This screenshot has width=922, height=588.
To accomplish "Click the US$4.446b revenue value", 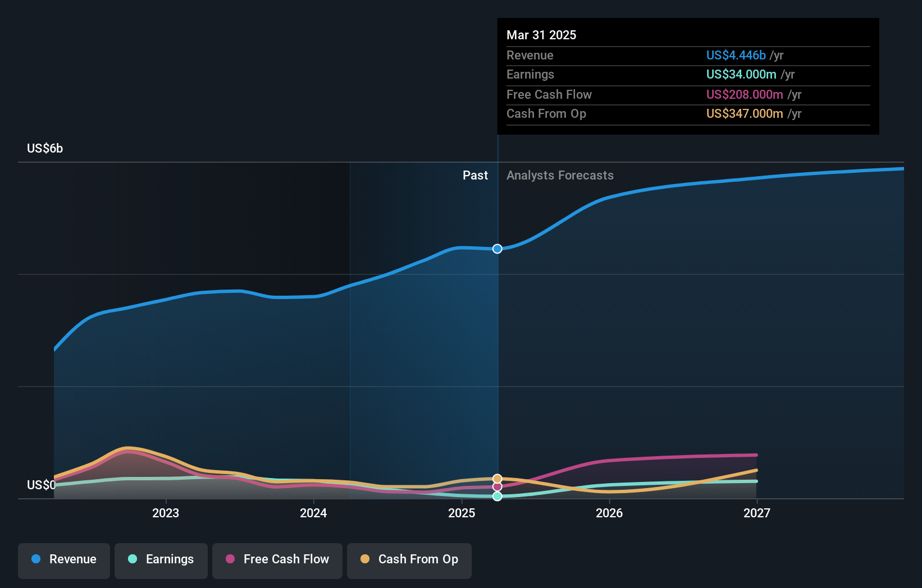I will coord(736,55).
